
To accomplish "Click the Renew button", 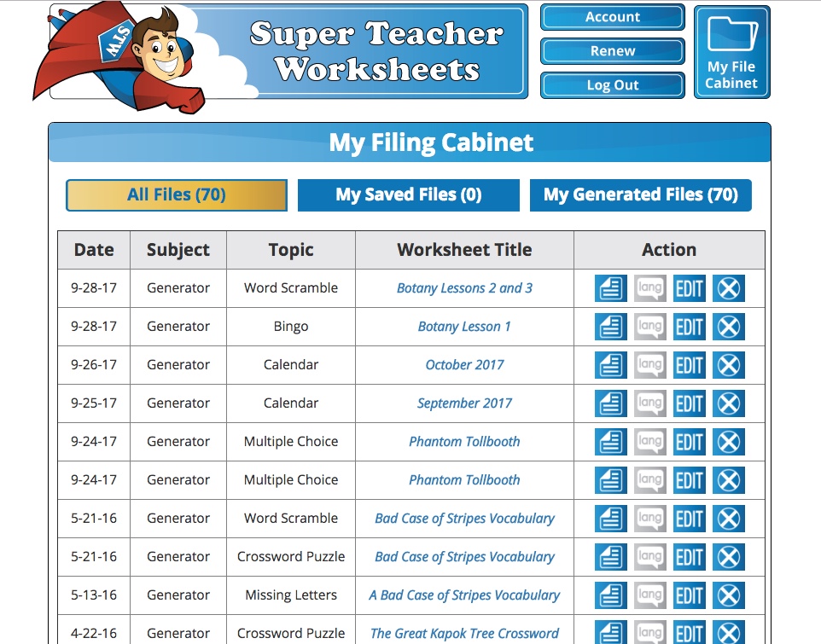I will pos(612,51).
